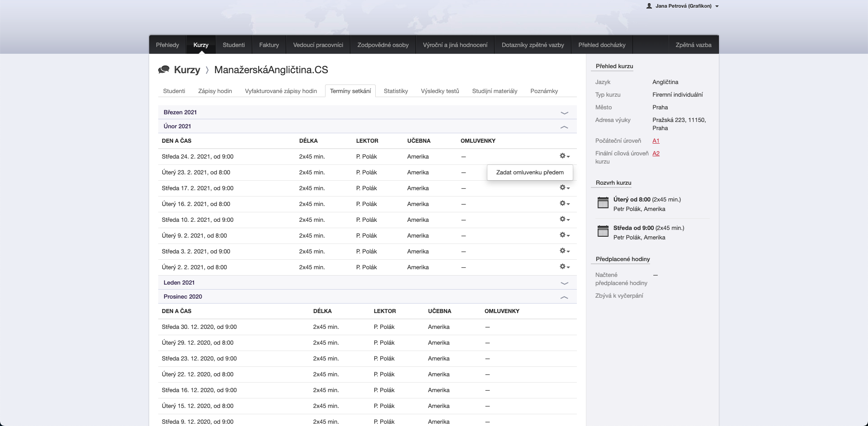
Task: Go to Studenti in main navigation
Action: 234,45
